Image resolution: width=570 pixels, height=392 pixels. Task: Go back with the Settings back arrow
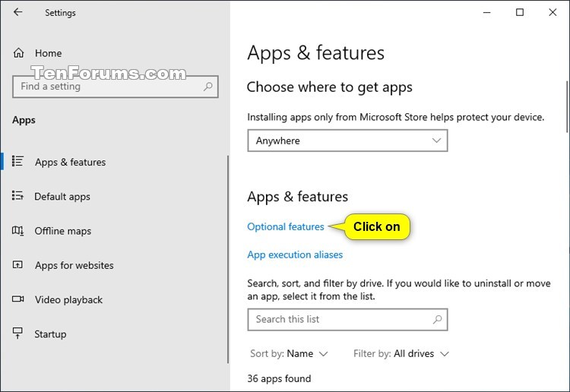(17, 12)
